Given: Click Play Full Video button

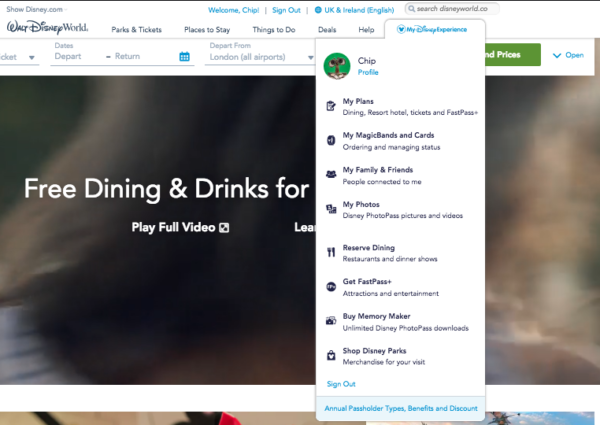Looking at the screenshot, I should pos(180,227).
